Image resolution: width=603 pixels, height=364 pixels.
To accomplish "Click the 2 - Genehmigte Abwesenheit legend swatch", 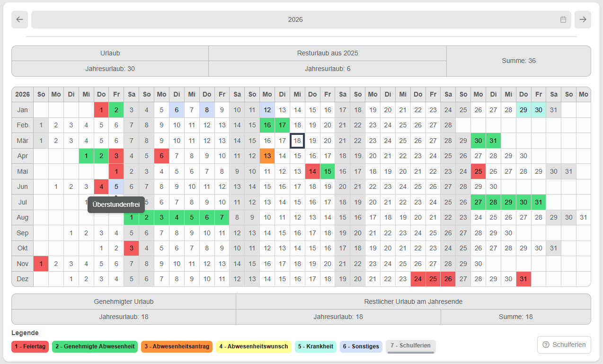I will (95, 346).
